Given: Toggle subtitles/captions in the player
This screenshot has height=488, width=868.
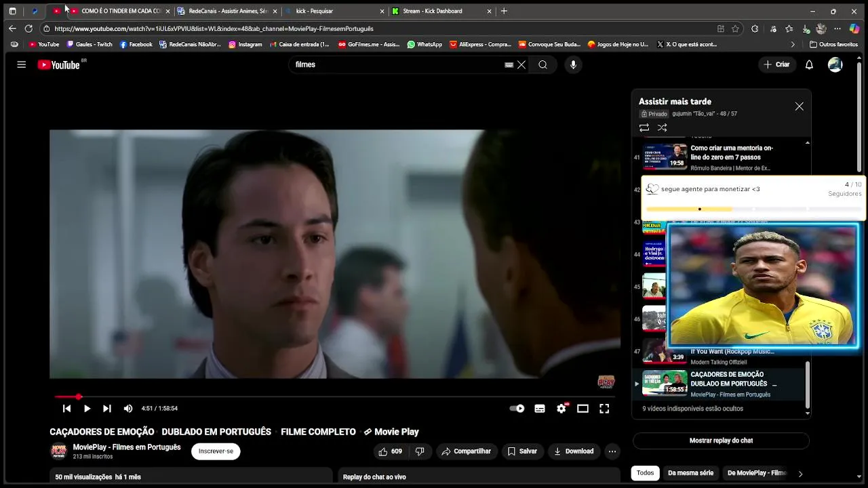Looking at the screenshot, I should (x=540, y=408).
